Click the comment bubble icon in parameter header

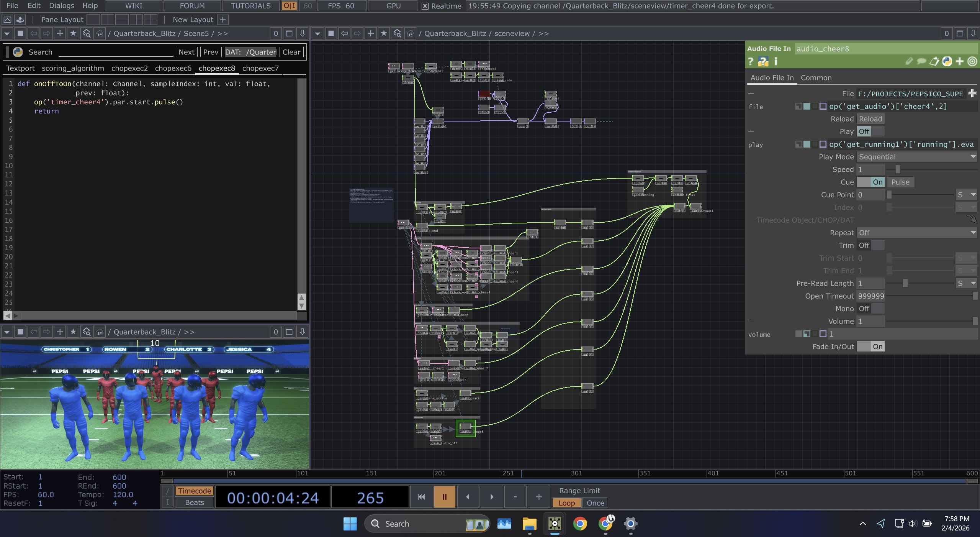coord(921,61)
